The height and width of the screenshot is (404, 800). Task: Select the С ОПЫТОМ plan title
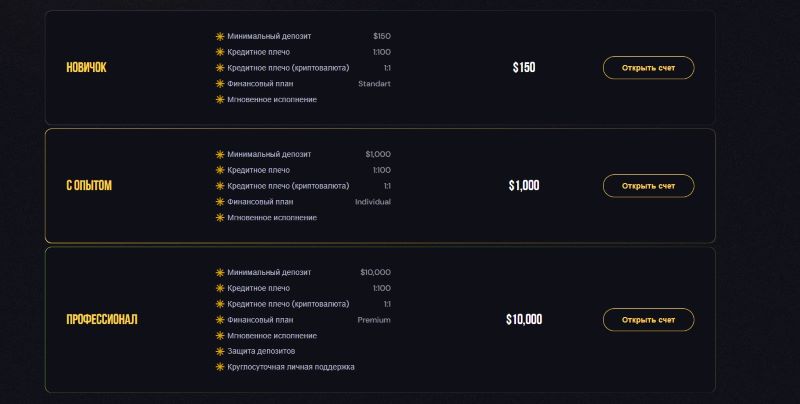(89, 186)
